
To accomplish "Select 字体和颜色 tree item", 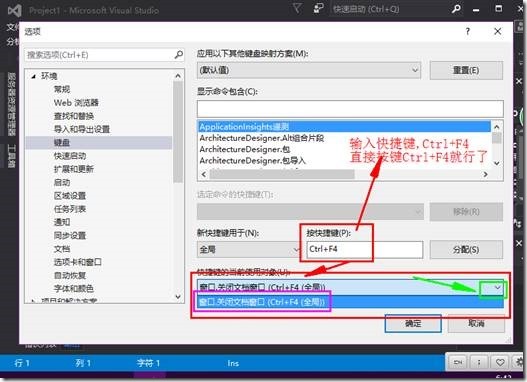I will pos(74,288).
